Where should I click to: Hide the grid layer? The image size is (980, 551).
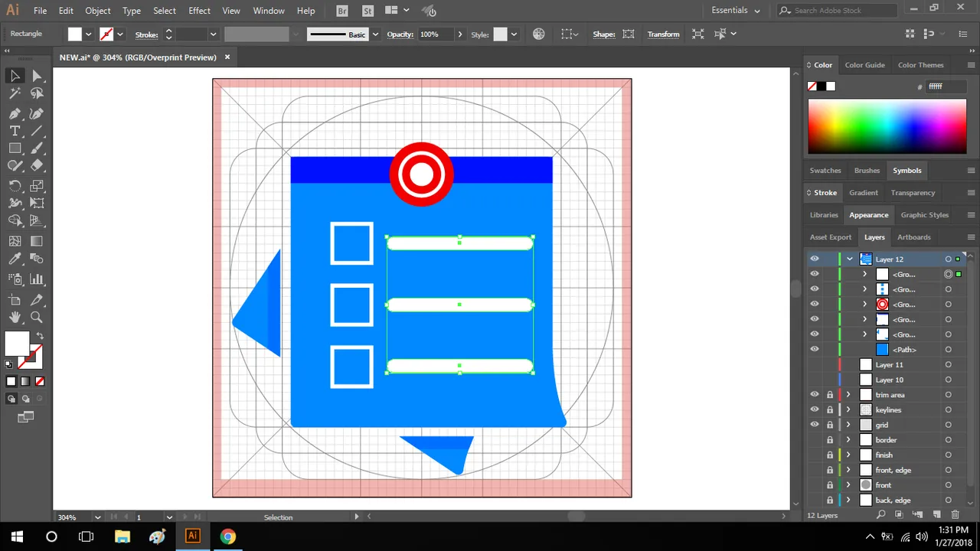pyautogui.click(x=815, y=425)
